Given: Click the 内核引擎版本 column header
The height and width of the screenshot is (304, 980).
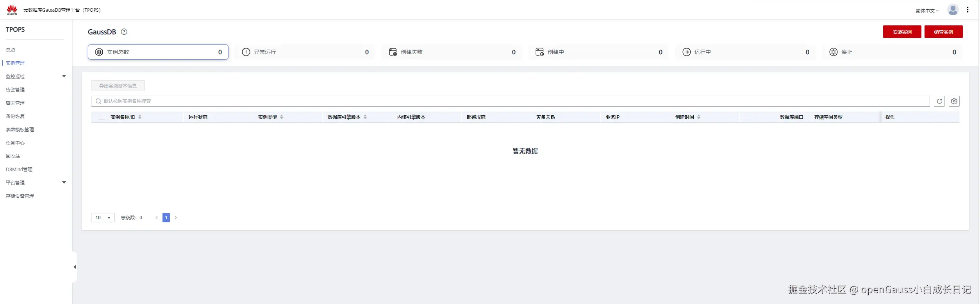Looking at the screenshot, I should point(411,117).
